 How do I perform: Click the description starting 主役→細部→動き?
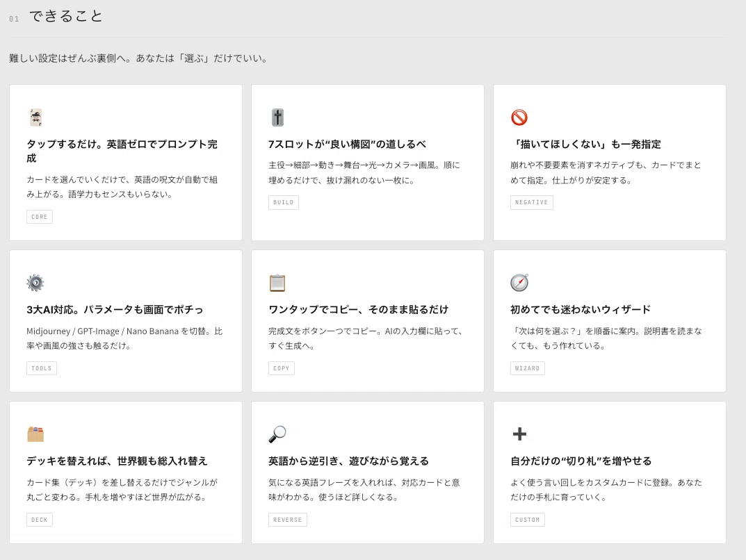pyautogui.click(x=364, y=172)
